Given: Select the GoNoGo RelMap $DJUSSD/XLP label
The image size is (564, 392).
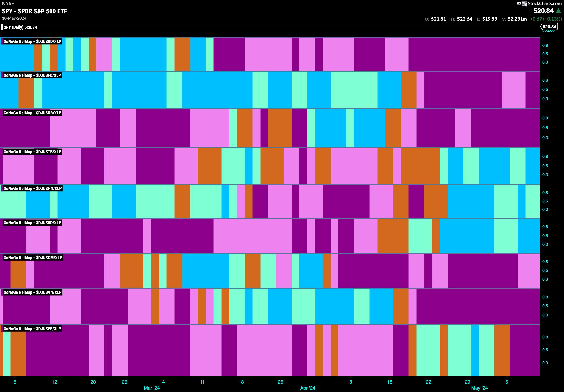Looking at the screenshot, I should 32,223.
